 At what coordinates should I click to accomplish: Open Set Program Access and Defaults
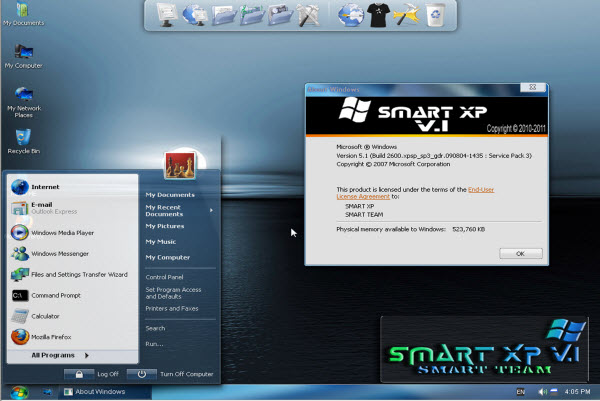pyautogui.click(x=173, y=293)
